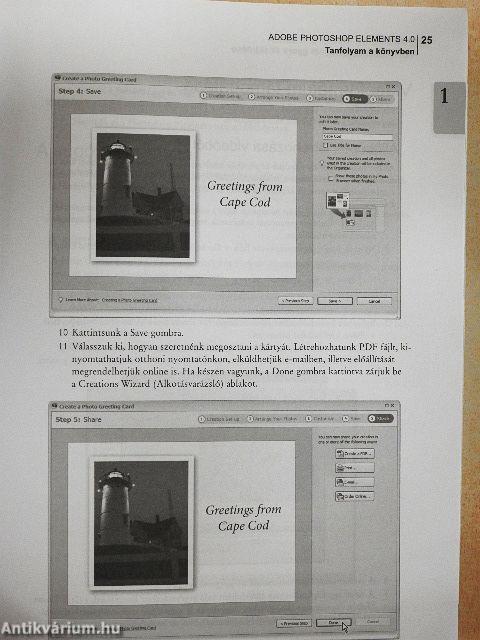
Task: Click the lightbulb tip icon in Save panel
Action: (322, 163)
